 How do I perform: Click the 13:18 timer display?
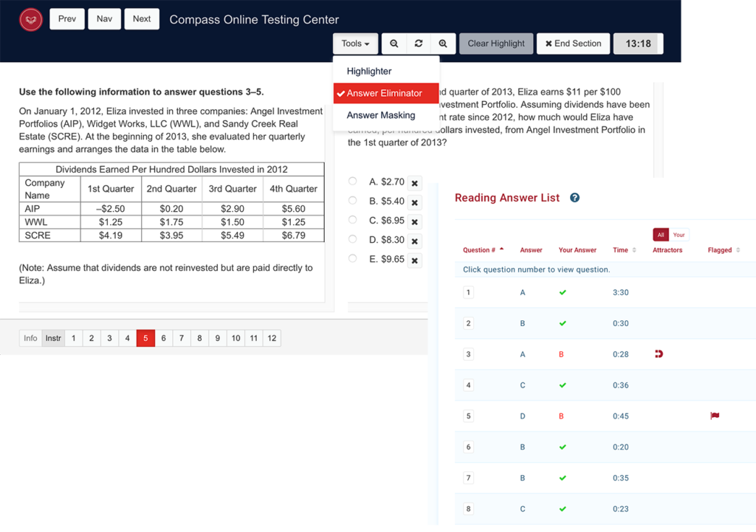638,44
